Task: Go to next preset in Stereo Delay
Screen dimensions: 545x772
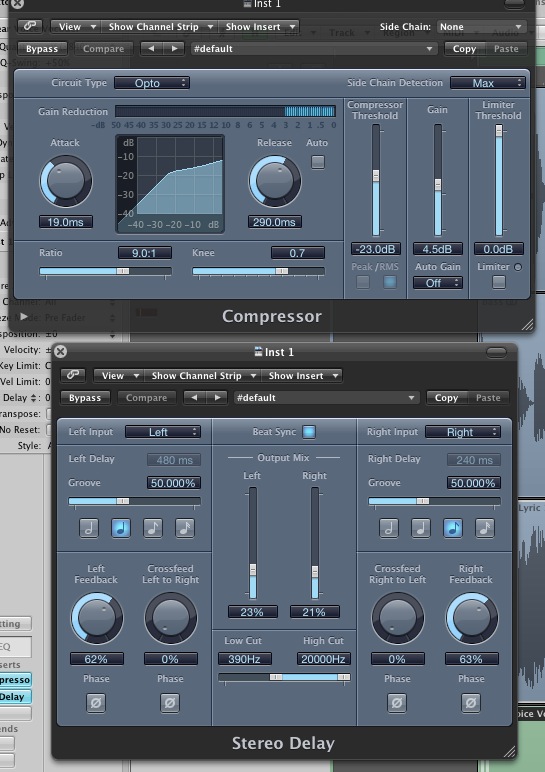Action: 217,397
